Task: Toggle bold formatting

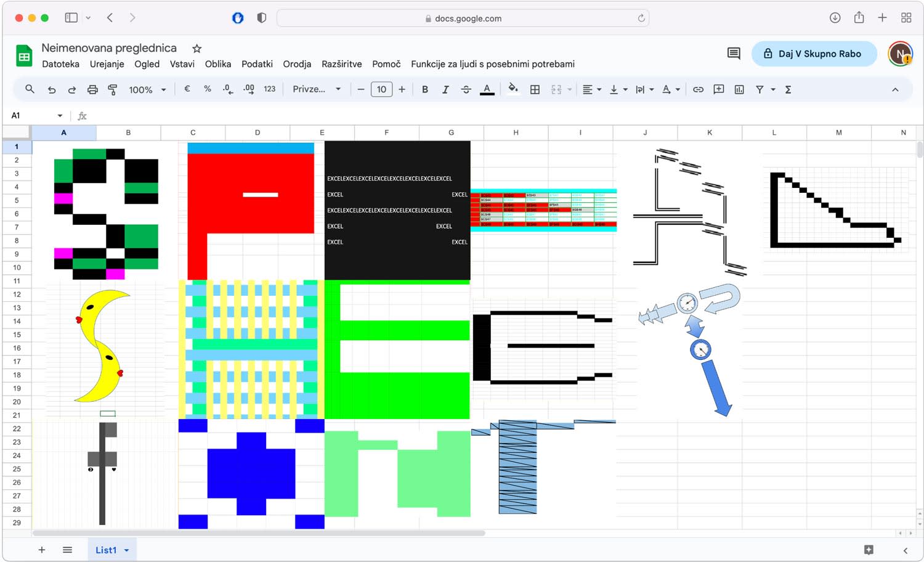Action: point(425,89)
